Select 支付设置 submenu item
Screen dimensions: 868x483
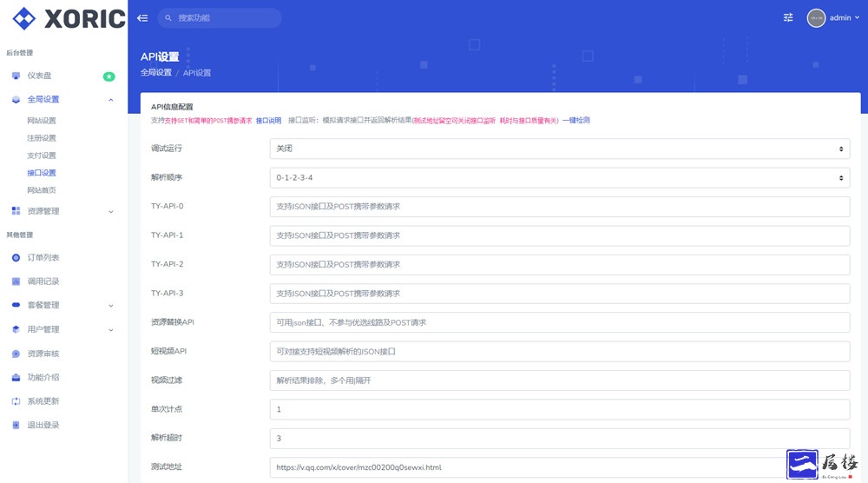tap(42, 155)
